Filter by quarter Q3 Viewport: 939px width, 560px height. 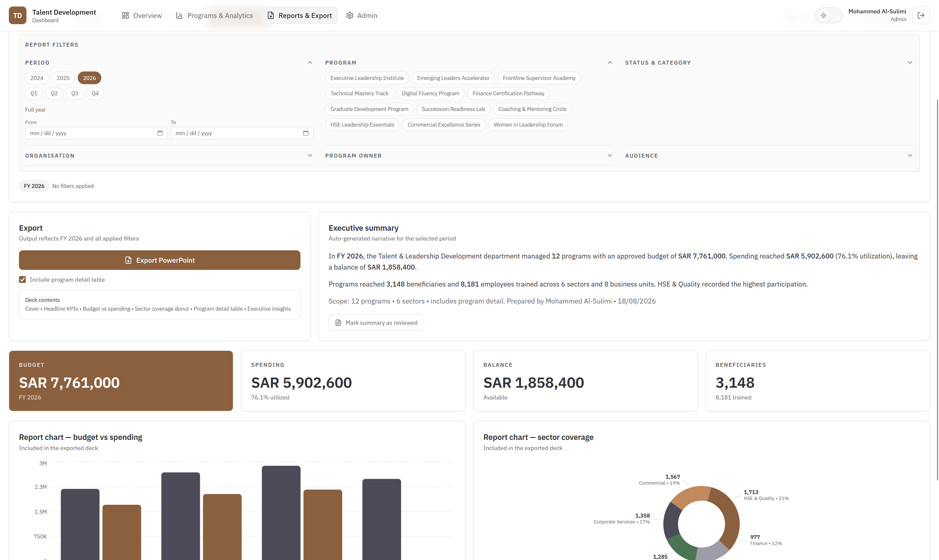pos(75,94)
